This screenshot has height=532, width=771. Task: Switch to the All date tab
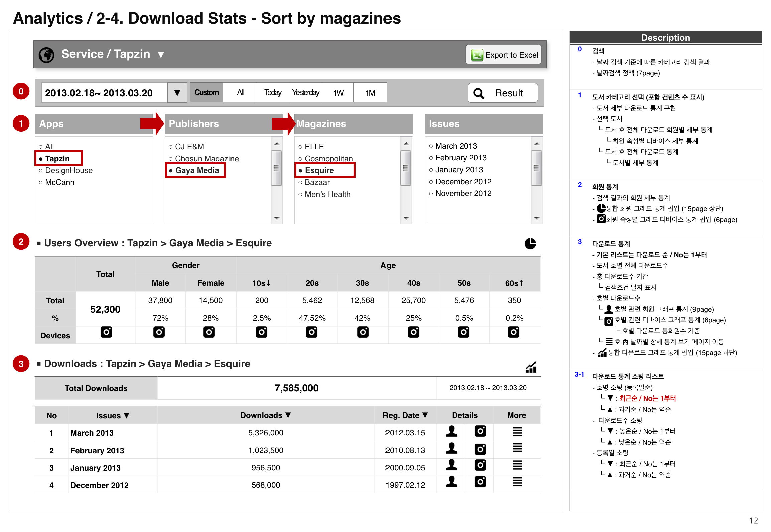coord(240,92)
